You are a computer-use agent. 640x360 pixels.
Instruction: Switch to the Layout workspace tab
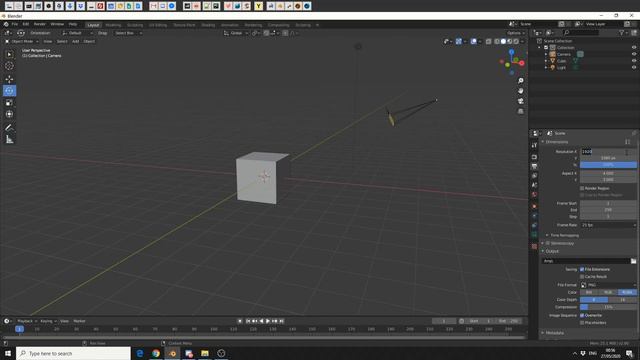click(93, 25)
